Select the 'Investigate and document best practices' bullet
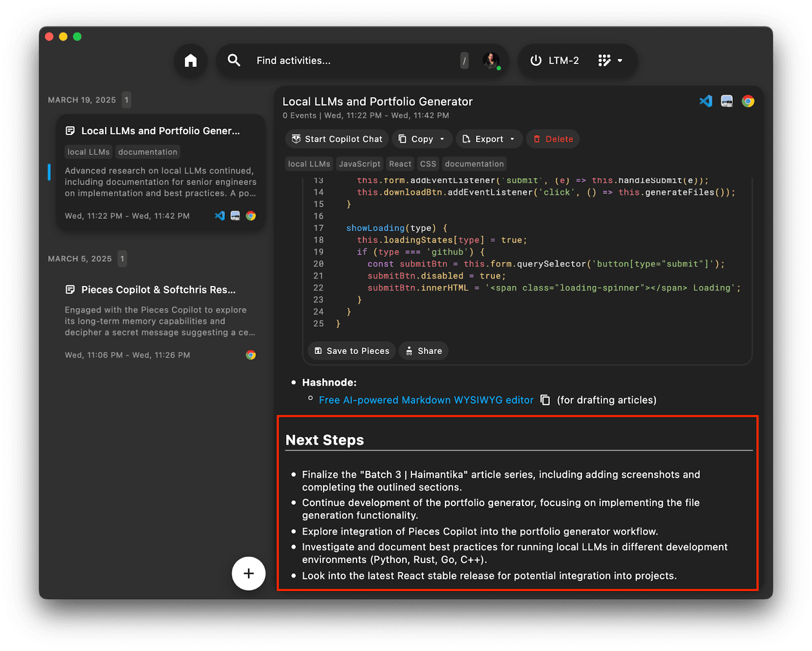 [x=515, y=554]
